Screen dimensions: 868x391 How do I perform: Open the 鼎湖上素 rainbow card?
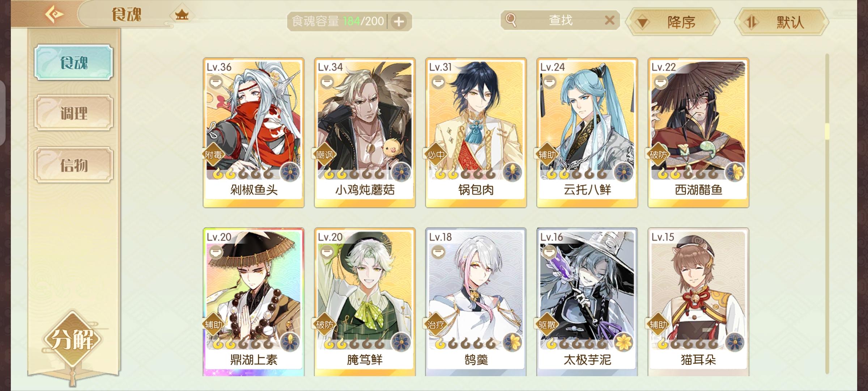254,302
